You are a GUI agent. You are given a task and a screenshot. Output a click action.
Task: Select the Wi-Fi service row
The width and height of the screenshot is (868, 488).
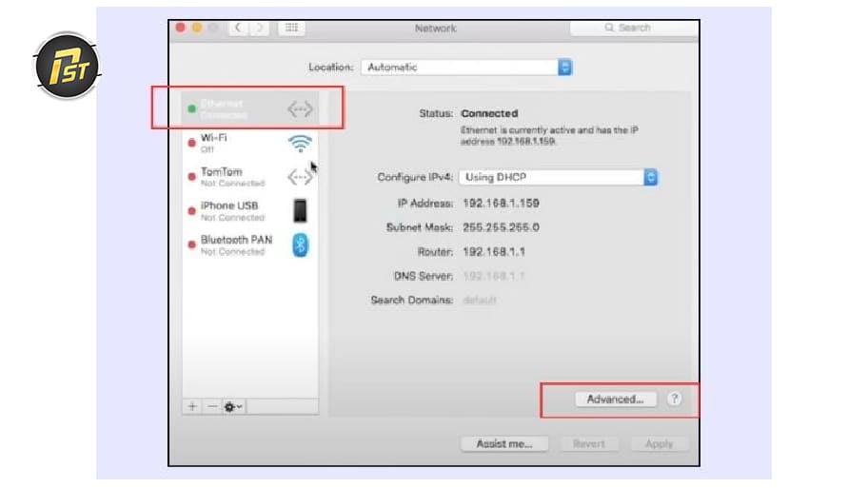[x=250, y=144]
